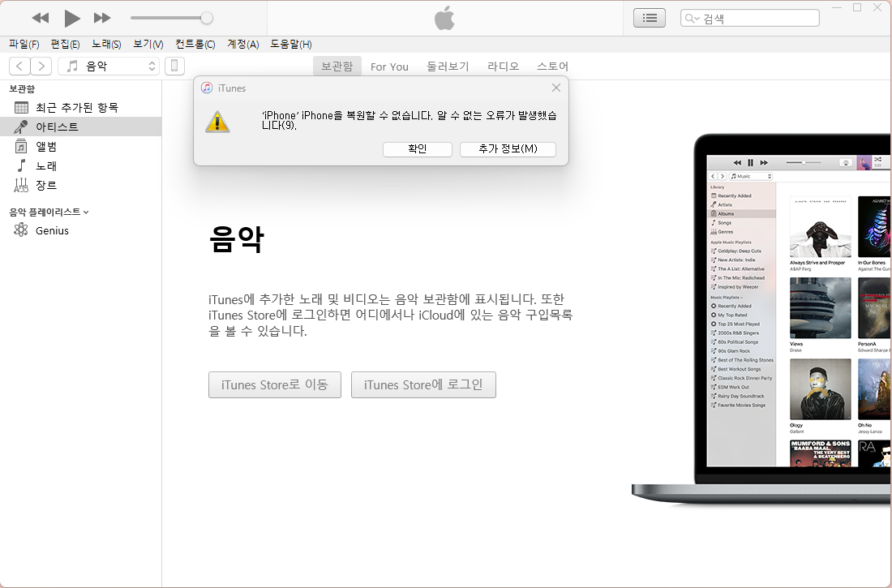Open the list view (Up Next) button
The width and height of the screenshot is (892, 588).
pos(650,18)
